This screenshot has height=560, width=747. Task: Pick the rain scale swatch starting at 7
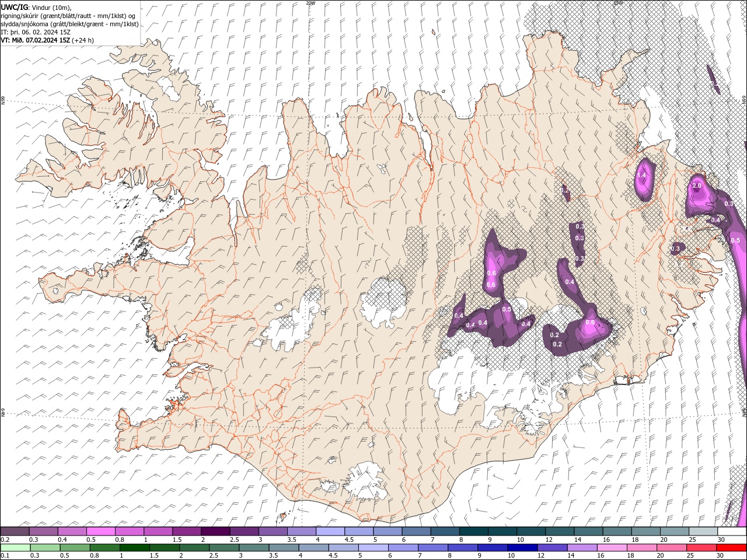(x=433, y=548)
